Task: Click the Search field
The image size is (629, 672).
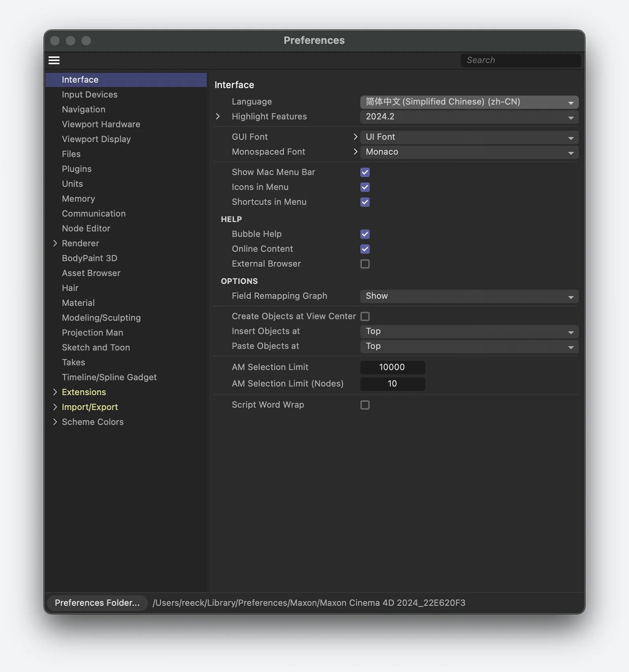Action: click(520, 60)
